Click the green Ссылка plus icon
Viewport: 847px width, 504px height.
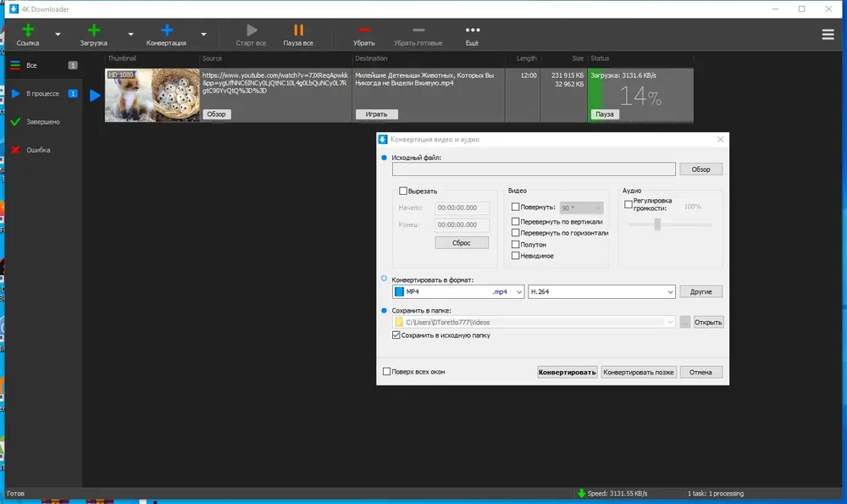tap(28, 30)
